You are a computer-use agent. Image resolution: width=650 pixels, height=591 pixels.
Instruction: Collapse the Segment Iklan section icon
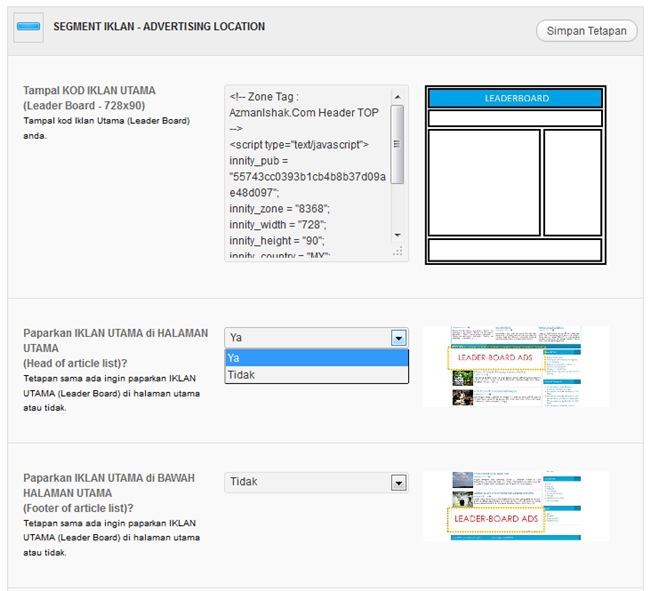[x=28, y=27]
